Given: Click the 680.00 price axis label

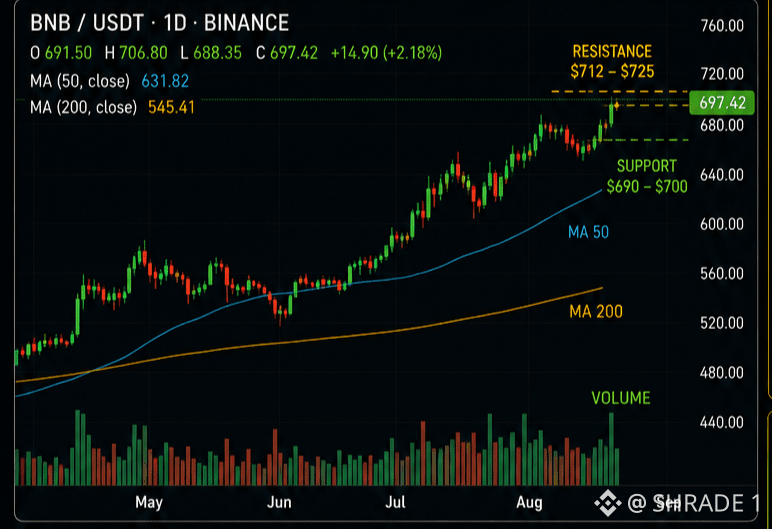Looking at the screenshot, I should (x=722, y=125).
